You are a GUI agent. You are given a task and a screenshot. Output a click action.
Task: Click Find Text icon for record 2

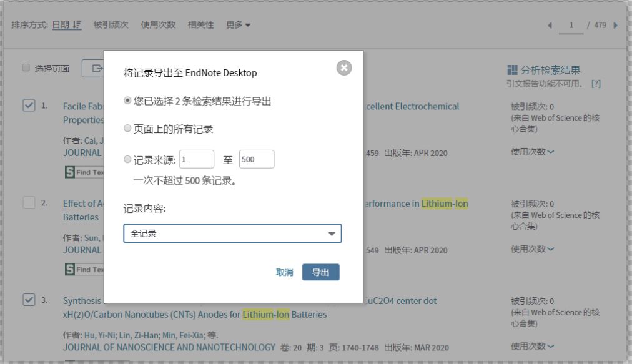click(84, 269)
